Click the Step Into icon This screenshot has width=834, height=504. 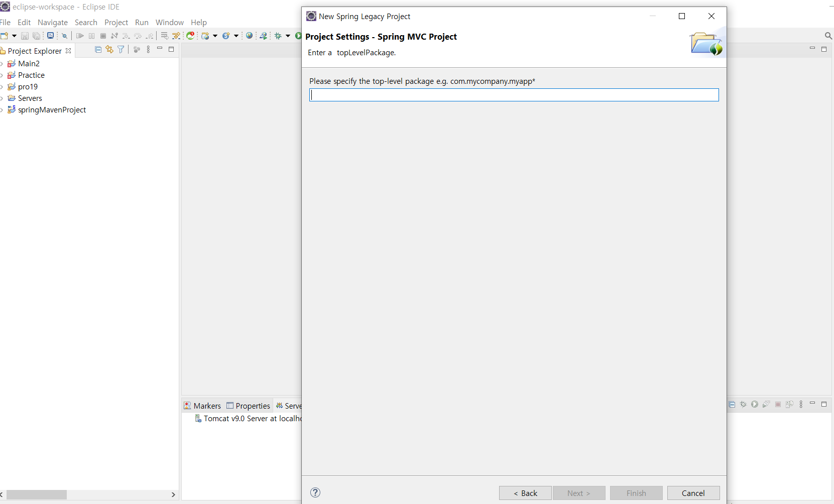(126, 36)
